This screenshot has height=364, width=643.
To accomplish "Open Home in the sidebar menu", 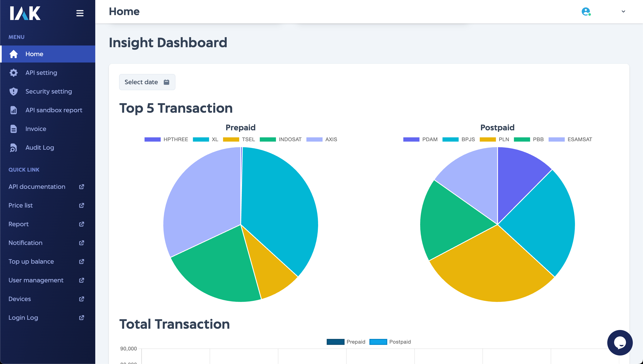I will (48, 54).
